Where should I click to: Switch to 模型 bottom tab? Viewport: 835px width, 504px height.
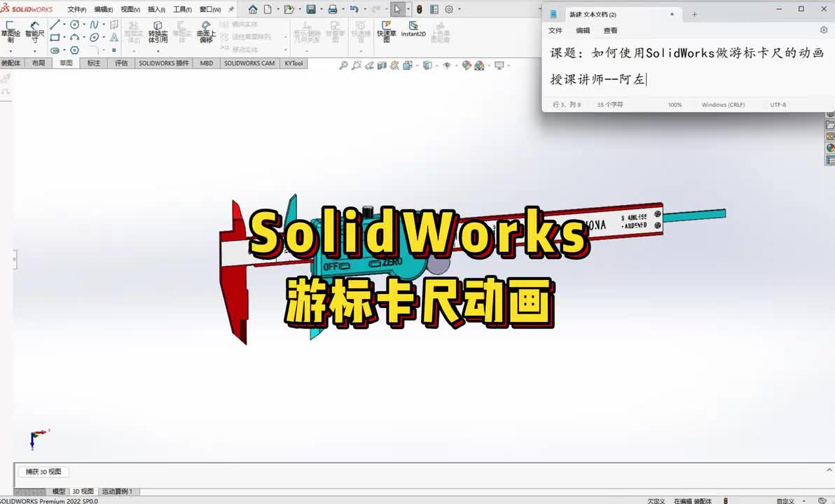[59, 491]
